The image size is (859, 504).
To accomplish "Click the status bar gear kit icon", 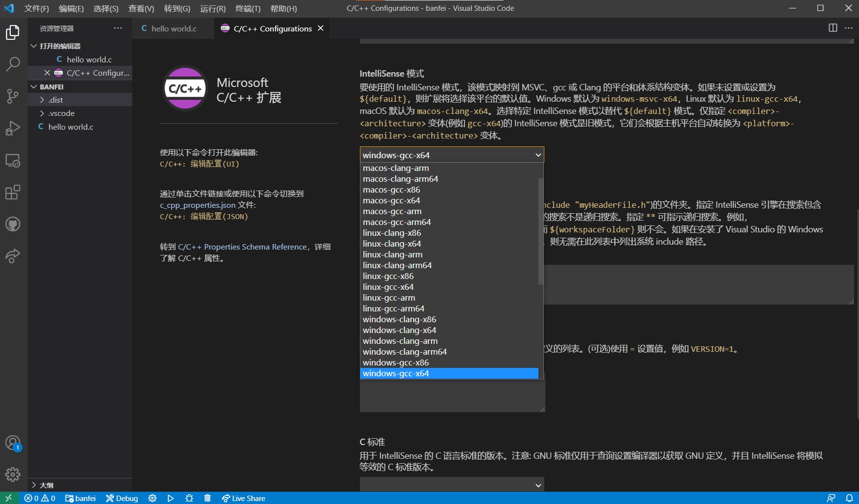I will pos(152,498).
